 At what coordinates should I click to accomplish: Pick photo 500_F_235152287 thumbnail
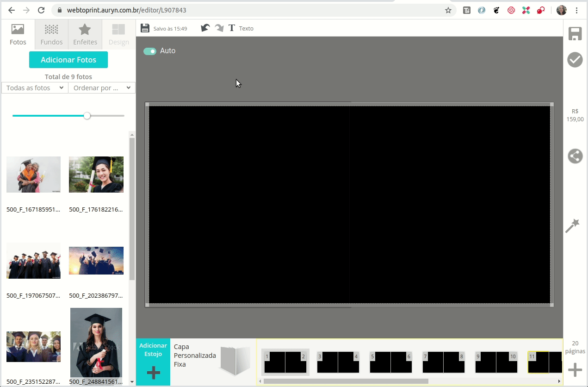[x=33, y=347]
